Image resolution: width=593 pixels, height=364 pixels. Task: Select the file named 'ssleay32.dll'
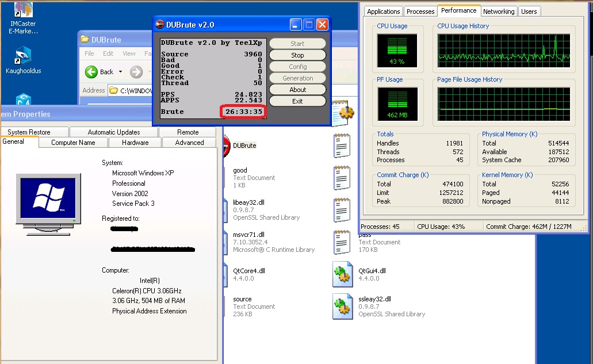375,298
